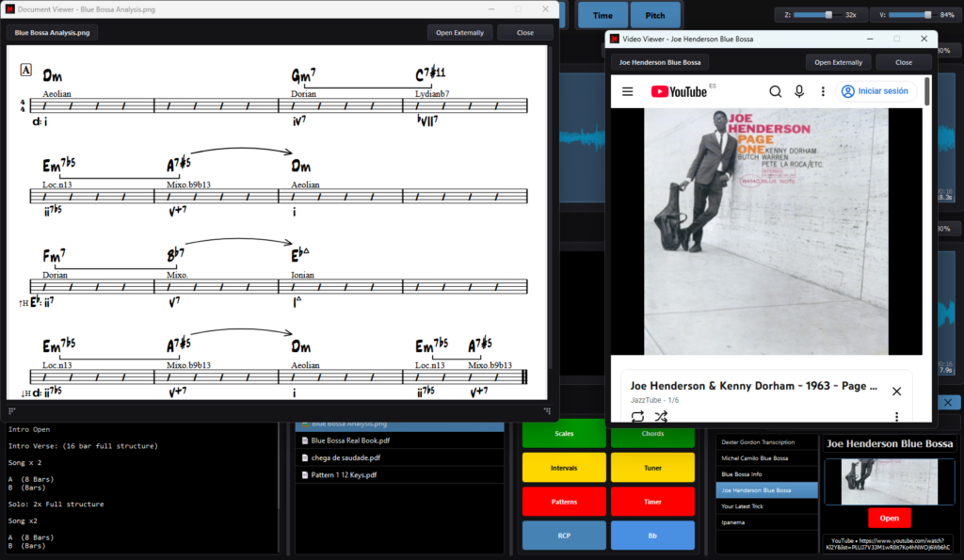Open the Tuner tool
964x560 pixels.
coord(652,468)
